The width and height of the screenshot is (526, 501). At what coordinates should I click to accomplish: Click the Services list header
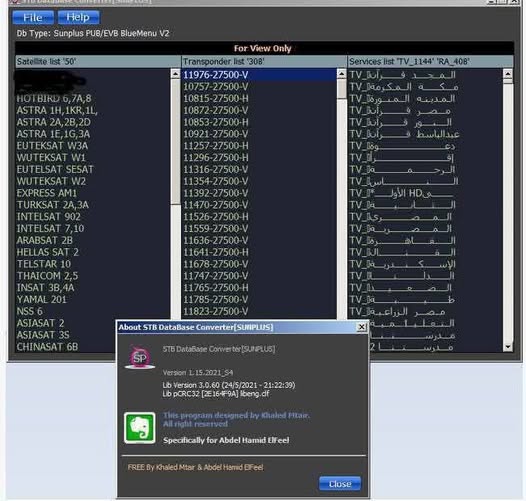point(430,61)
